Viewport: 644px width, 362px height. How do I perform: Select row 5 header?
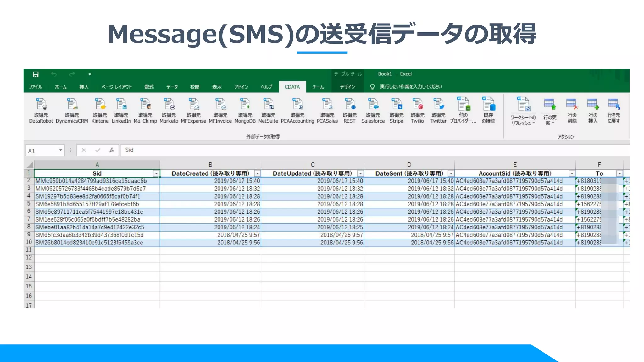(x=29, y=204)
